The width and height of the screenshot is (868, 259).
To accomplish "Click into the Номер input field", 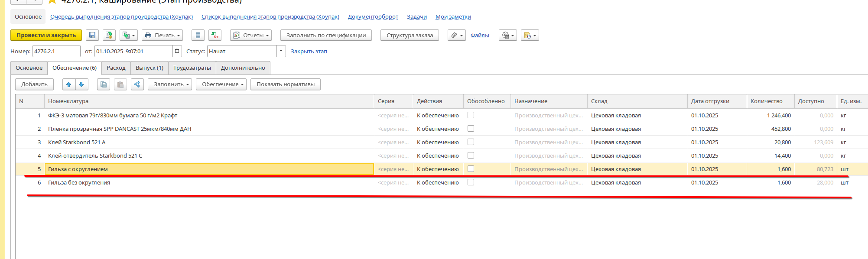I will (x=56, y=51).
